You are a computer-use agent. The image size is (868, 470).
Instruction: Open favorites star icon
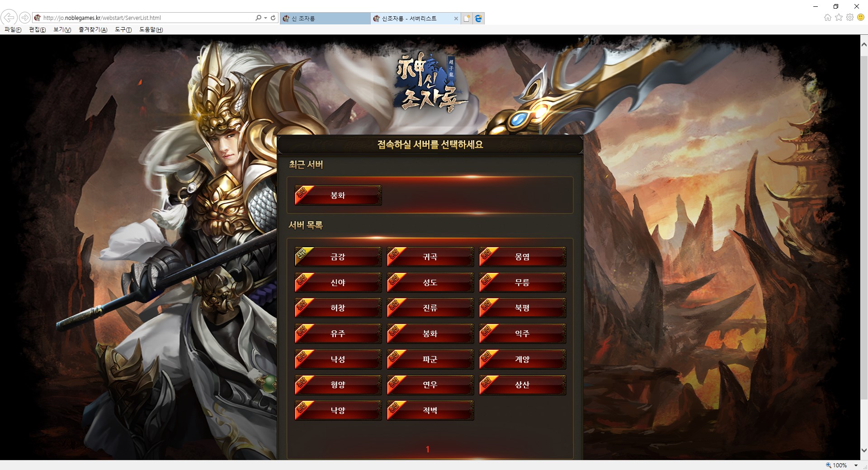(839, 17)
